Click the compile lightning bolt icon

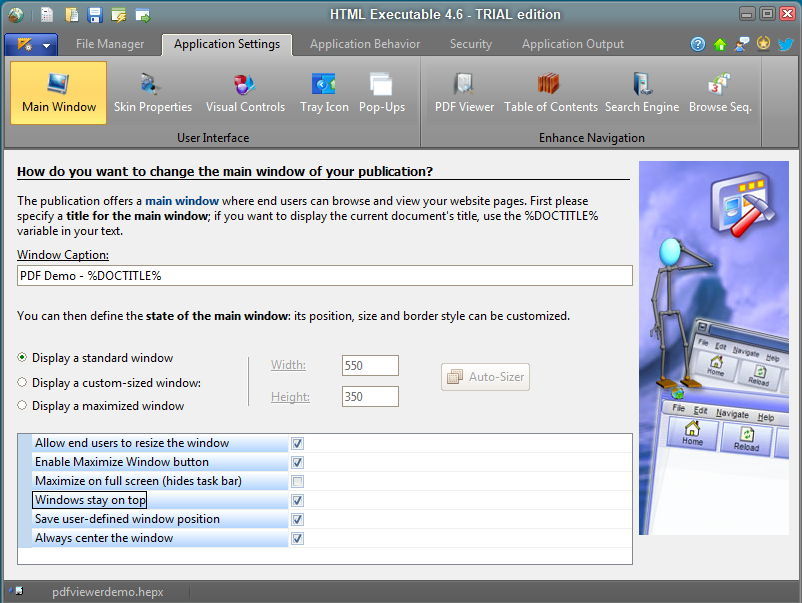(x=119, y=15)
